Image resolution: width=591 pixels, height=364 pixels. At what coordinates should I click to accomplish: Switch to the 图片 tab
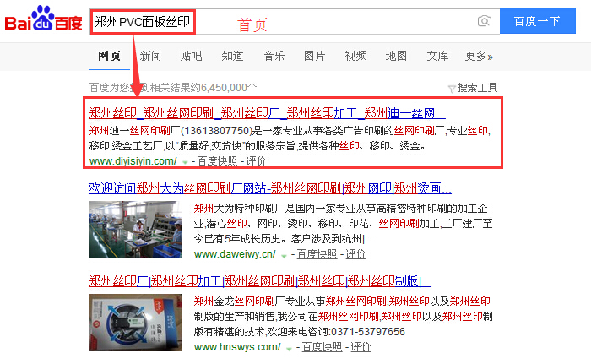(315, 57)
